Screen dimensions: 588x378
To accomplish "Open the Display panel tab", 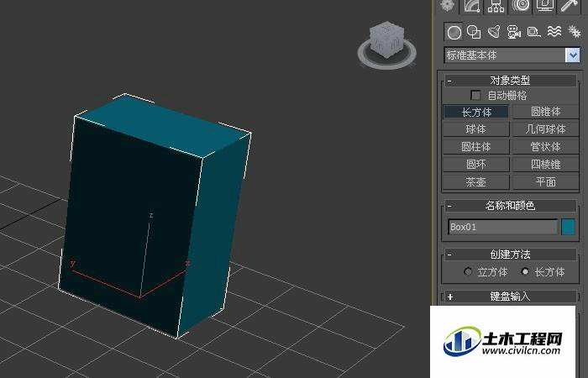I will (x=544, y=6).
